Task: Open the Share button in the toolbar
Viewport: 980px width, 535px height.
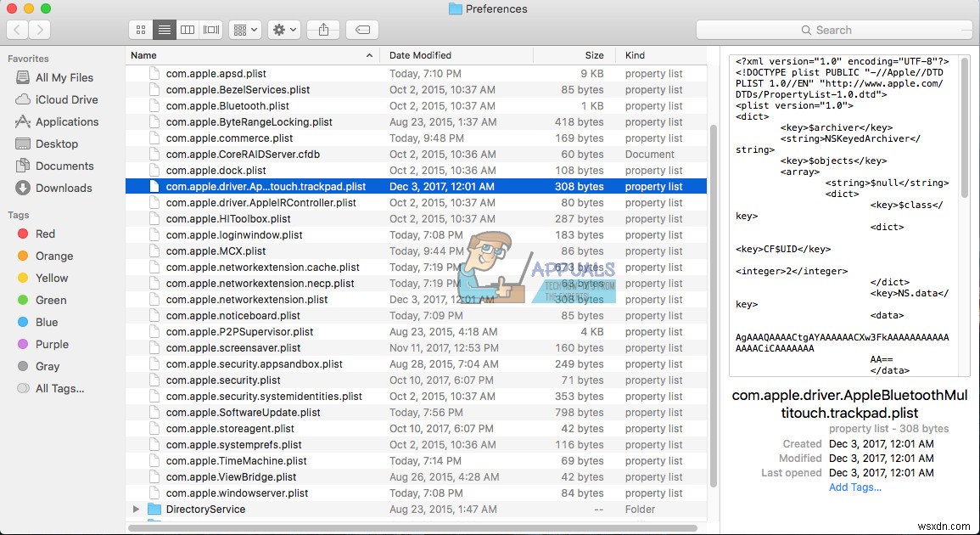Action: click(x=322, y=29)
